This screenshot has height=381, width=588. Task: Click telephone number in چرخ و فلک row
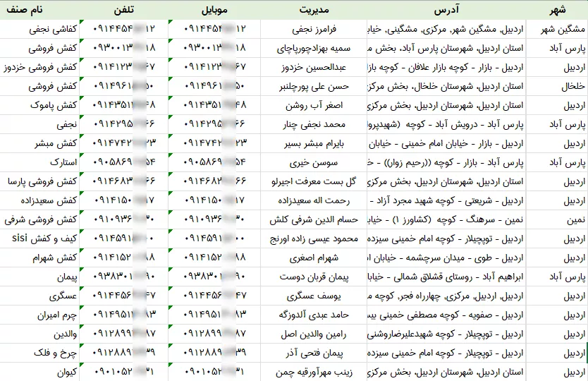(x=124, y=353)
